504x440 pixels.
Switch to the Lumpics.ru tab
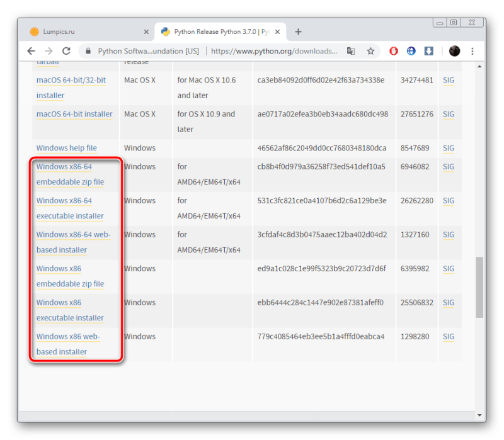pos(87,32)
